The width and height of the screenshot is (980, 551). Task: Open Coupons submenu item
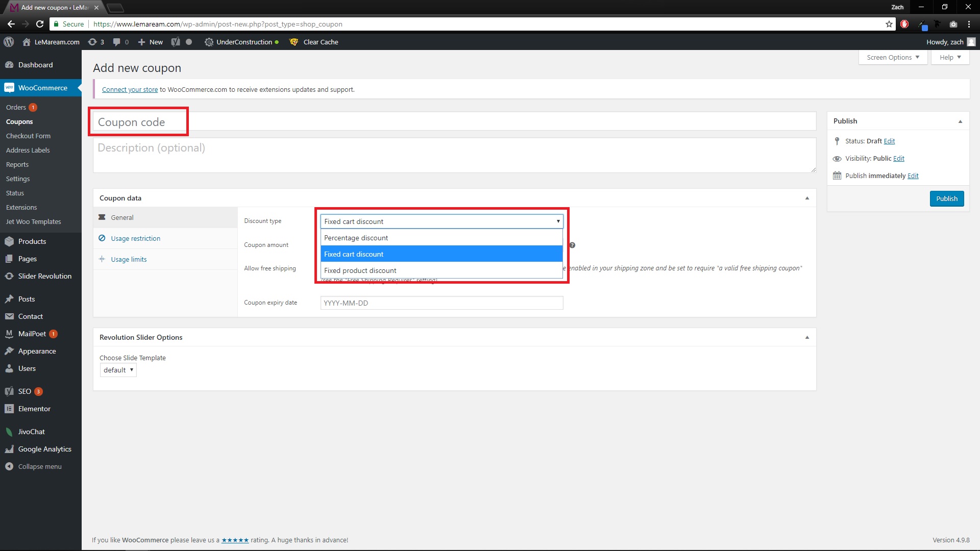click(19, 121)
